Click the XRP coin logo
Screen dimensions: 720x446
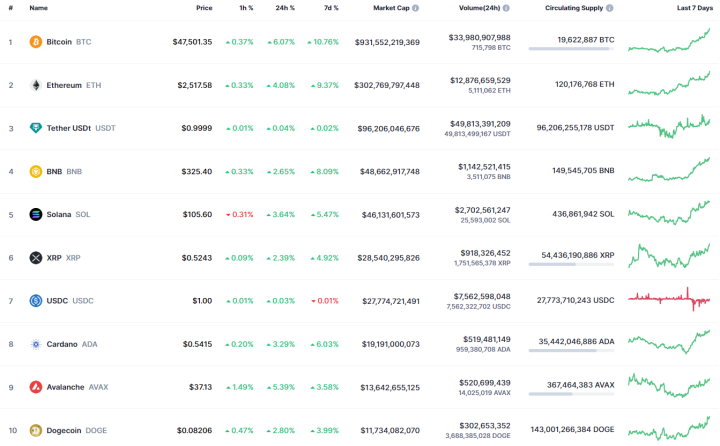tap(36, 258)
